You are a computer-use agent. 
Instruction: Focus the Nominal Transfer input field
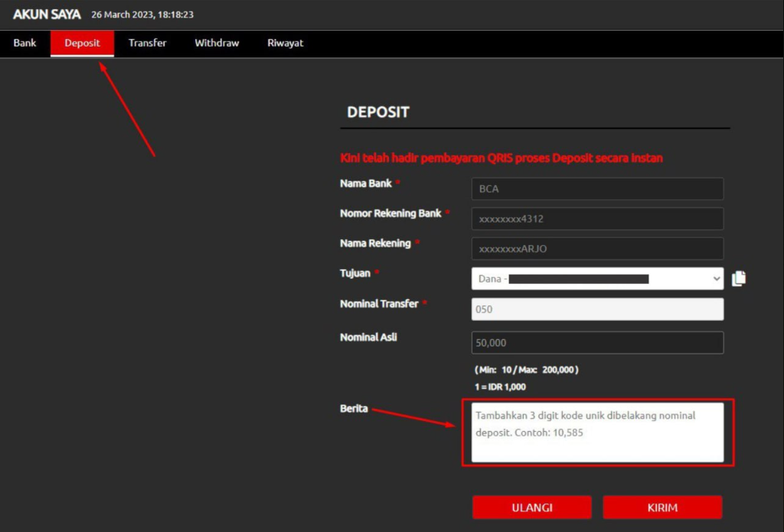point(597,309)
